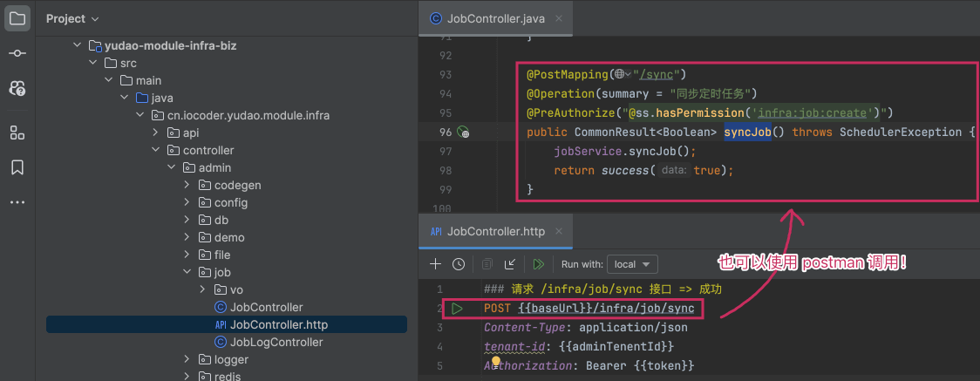This screenshot has height=381, width=980.
Task: Show more tool windows ellipsis
Action: (17, 202)
